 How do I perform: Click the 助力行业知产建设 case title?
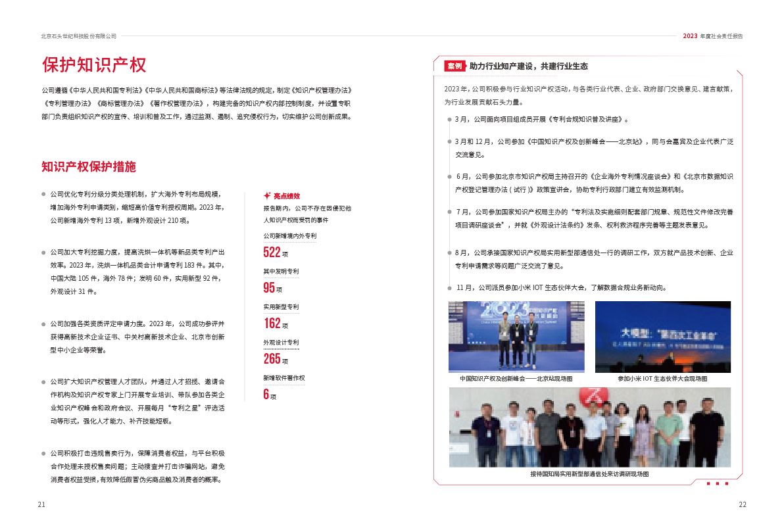click(529, 66)
